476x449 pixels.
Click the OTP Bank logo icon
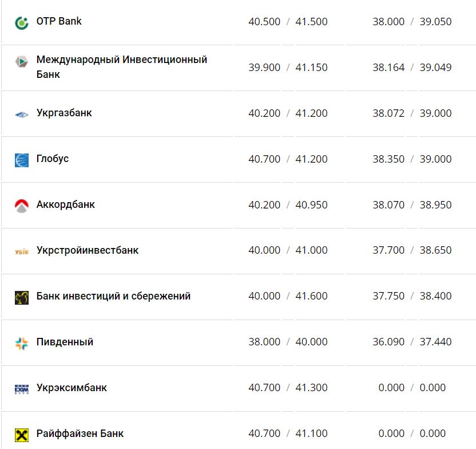pos(22,23)
